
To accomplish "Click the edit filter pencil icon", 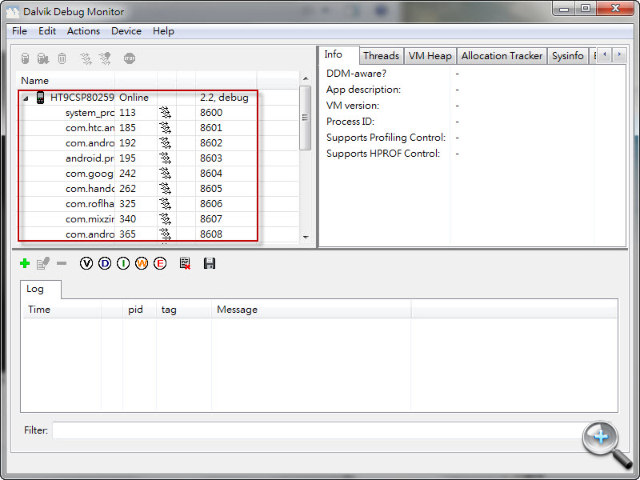I will click(x=43, y=263).
